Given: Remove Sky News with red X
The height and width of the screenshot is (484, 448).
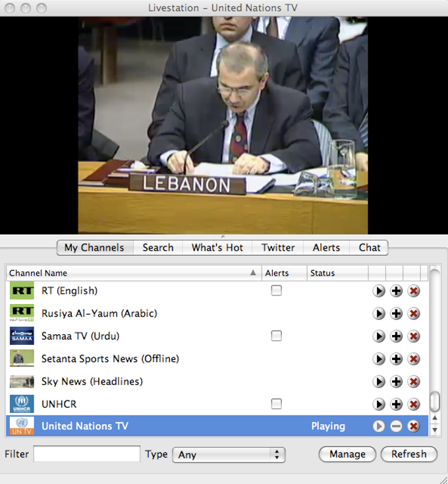Looking at the screenshot, I should 414,382.
